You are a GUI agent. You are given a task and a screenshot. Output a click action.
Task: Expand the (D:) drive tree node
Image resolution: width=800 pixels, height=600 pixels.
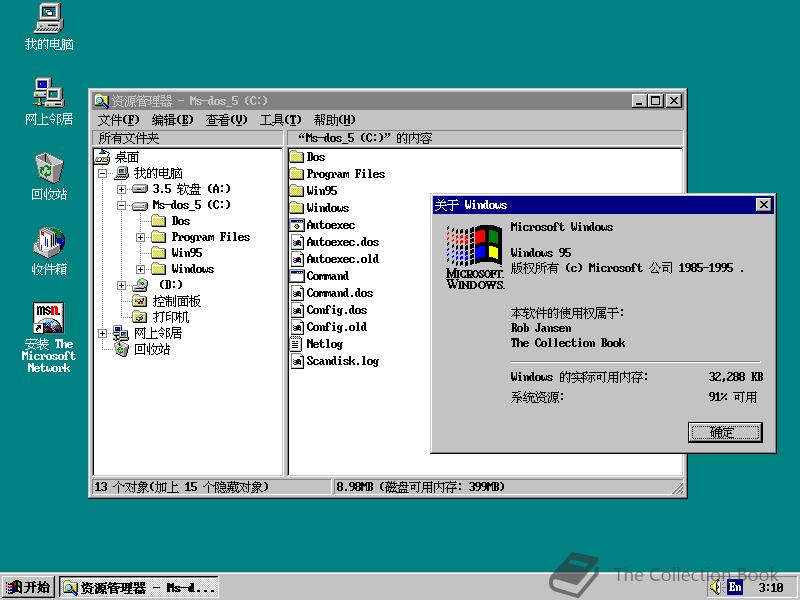(121, 285)
